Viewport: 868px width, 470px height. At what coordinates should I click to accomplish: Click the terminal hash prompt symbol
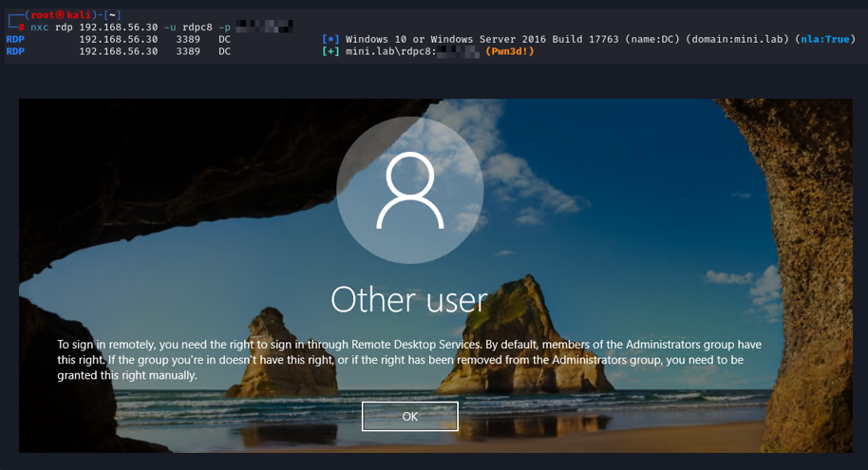click(x=21, y=28)
